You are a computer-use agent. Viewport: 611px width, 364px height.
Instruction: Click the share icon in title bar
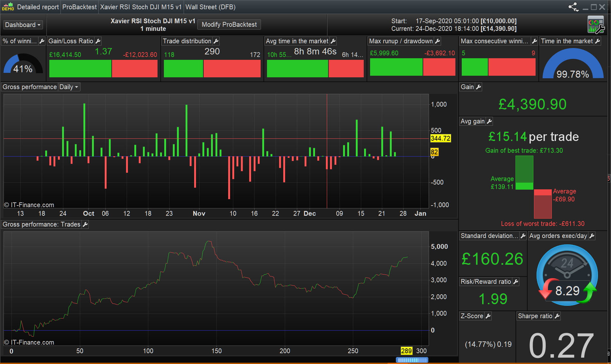point(573,7)
